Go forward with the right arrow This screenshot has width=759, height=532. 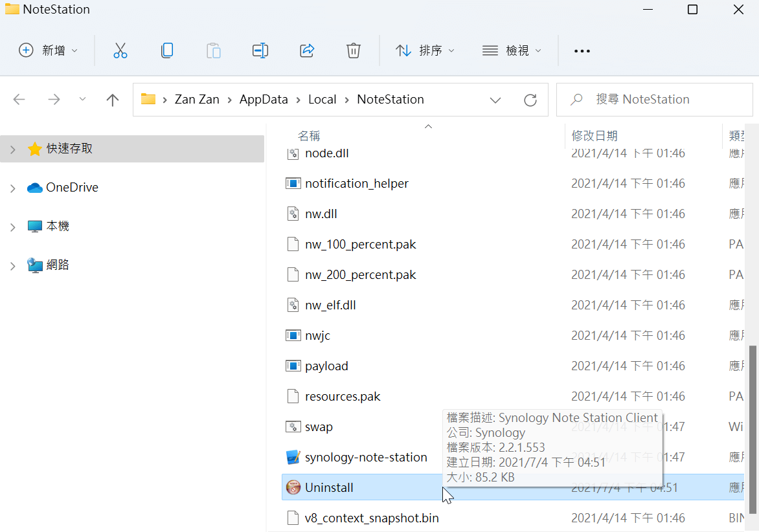54,100
